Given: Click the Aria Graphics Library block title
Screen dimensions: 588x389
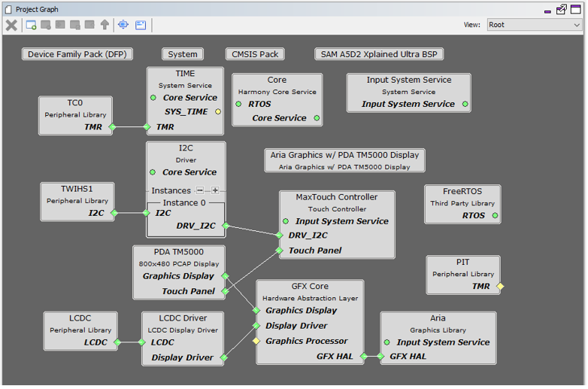Looking at the screenshot, I should coord(438,318).
